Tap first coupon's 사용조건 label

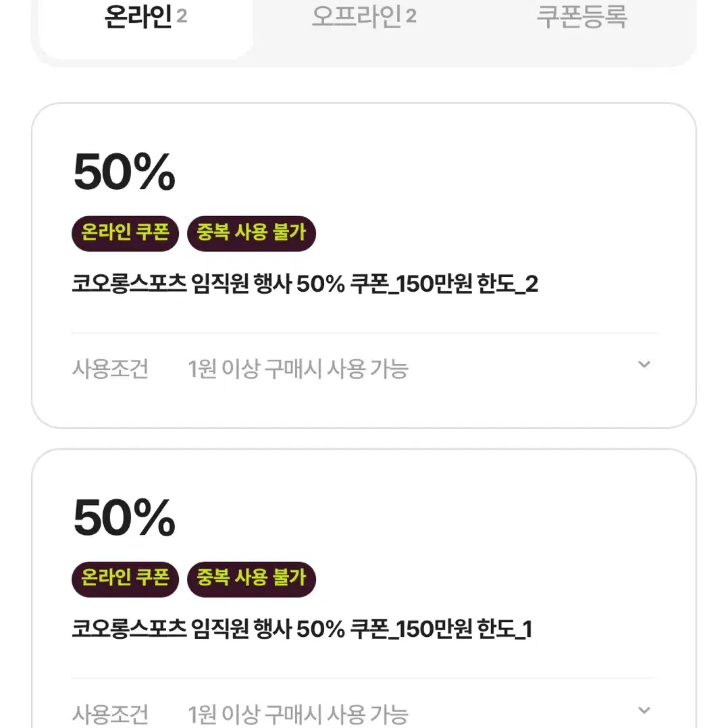click(x=110, y=369)
